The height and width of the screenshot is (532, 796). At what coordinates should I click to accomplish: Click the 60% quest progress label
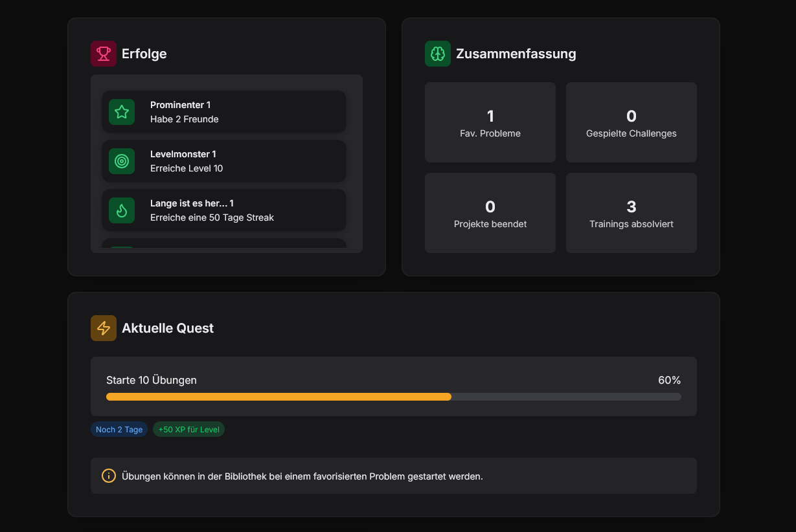pos(669,380)
